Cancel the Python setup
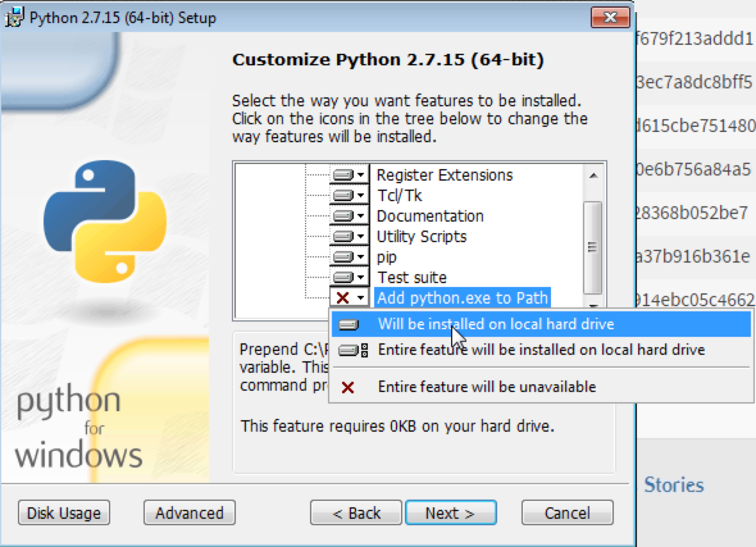This screenshot has height=547, width=756. (568, 513)
